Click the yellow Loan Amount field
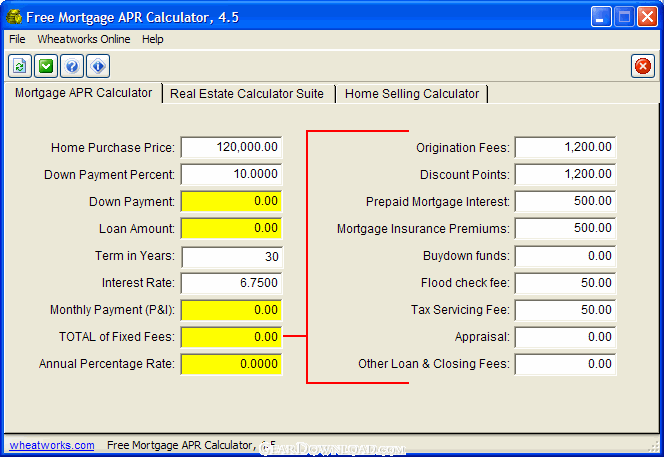Image resolution: width=664 pixels, height=457 pixels. pos(231,228)
